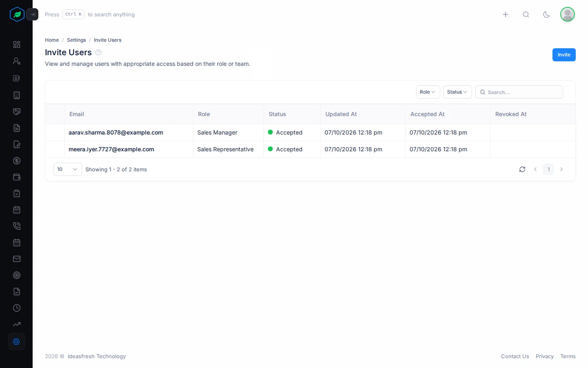Open the calendar icon just below the phone icon

click(17, 242)
